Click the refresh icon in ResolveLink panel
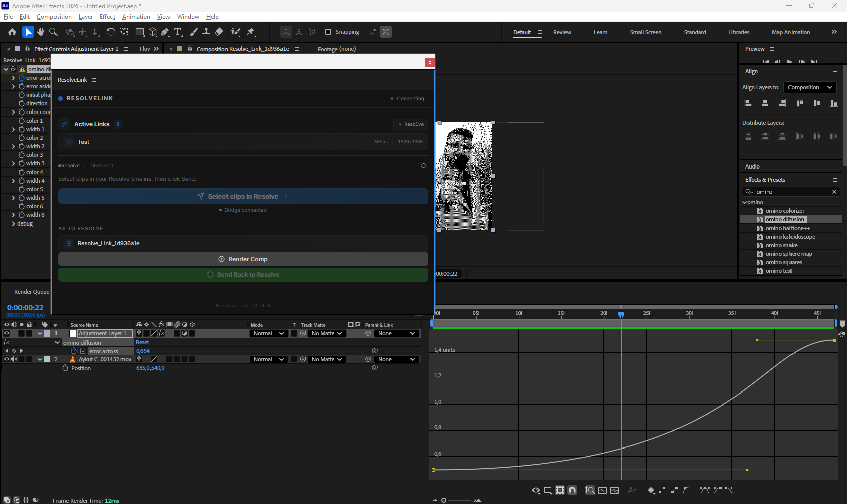Viewport: 847px width, 504px height. (423, 166)
